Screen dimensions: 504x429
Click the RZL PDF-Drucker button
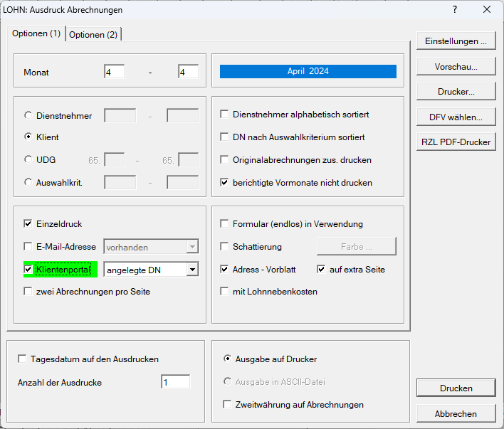(x=456, y=142)
